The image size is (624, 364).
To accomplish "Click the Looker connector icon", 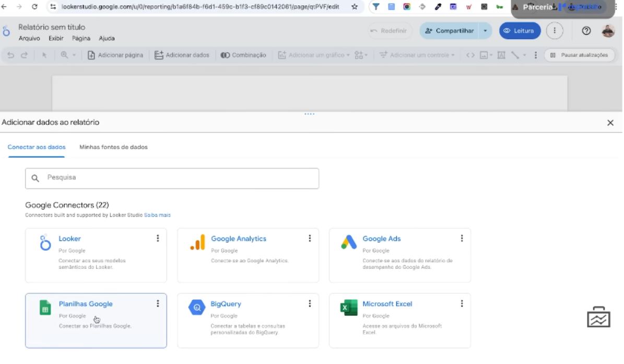I will point(46,242).
